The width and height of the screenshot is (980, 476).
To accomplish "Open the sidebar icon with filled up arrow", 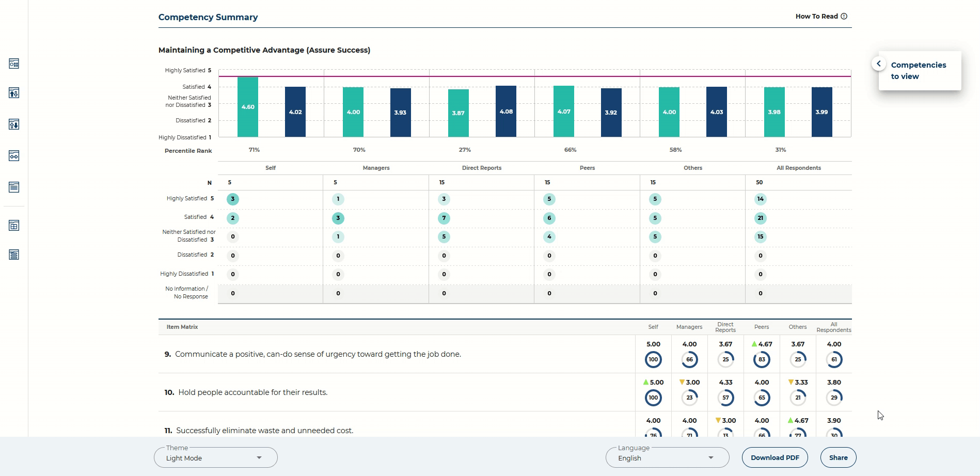I will pos(14,93).
